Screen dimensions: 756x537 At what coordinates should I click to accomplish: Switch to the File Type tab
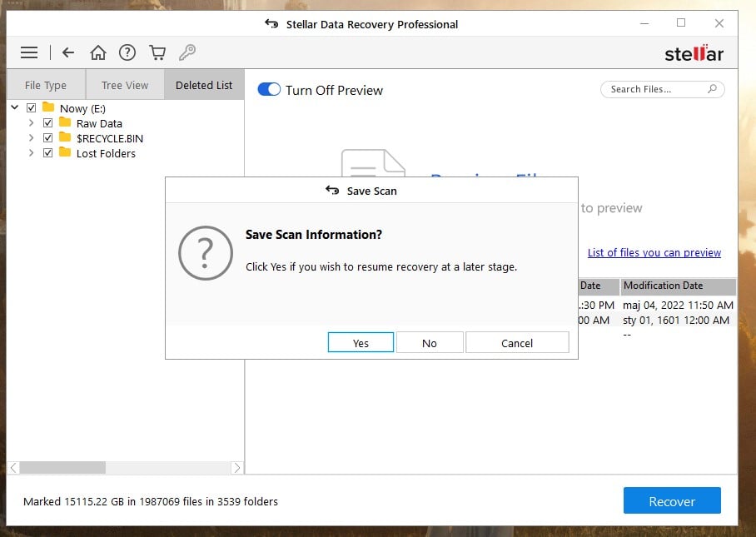coord(47,85)
